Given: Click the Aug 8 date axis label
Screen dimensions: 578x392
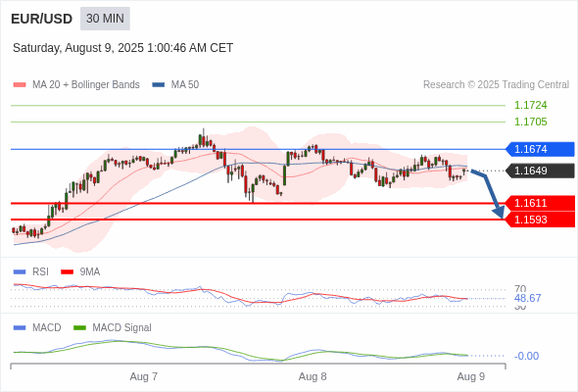Looking at the screenshot, I should pyautogui.click(x=313, y=377).
